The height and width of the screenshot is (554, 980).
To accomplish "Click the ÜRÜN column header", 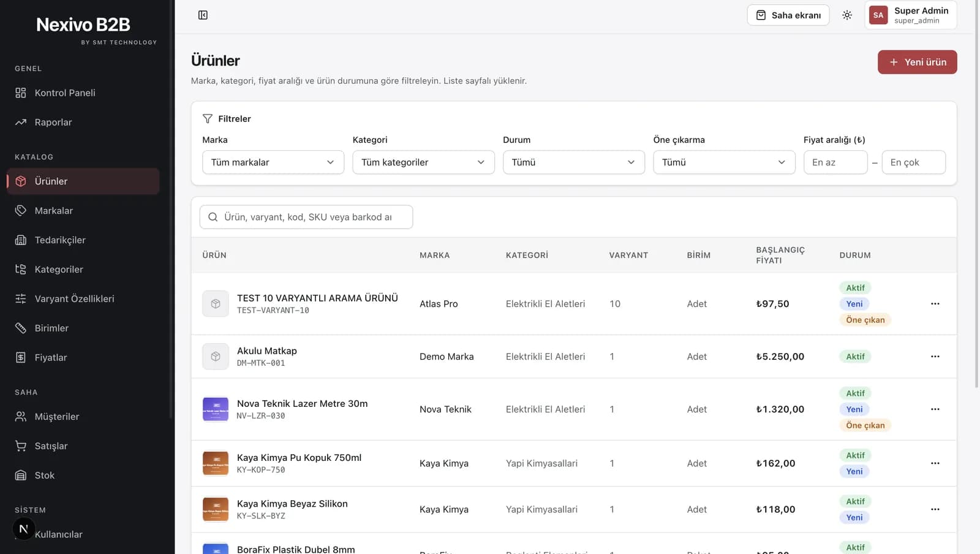I will coord(214,255).
